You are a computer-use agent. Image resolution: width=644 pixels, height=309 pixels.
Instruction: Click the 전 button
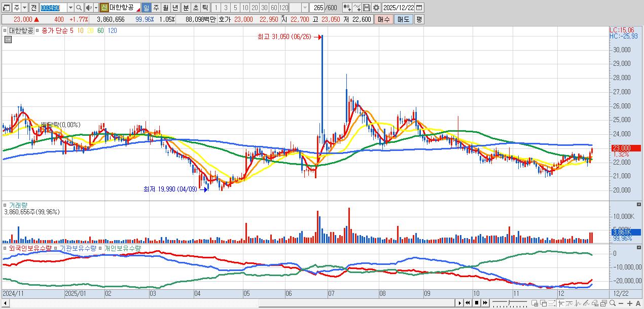33,8
